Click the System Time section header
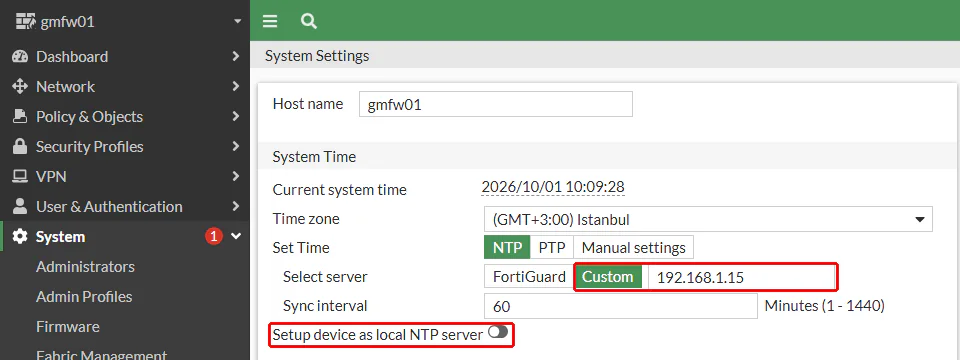This screenshot has height=360, width=960. pos(314,157)
